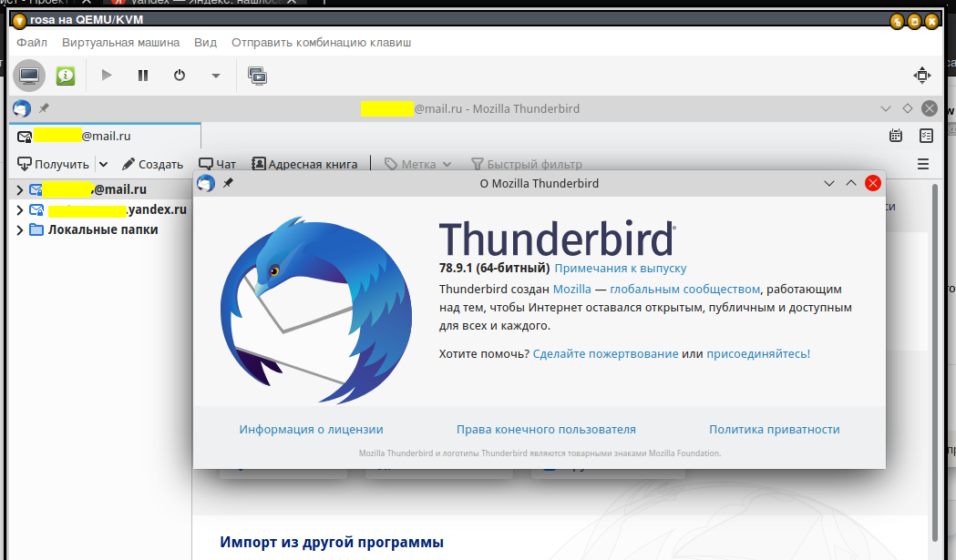The image size is (956, 560).
Task: Shut down the virtual machine power icon
Action: [180, 75]
